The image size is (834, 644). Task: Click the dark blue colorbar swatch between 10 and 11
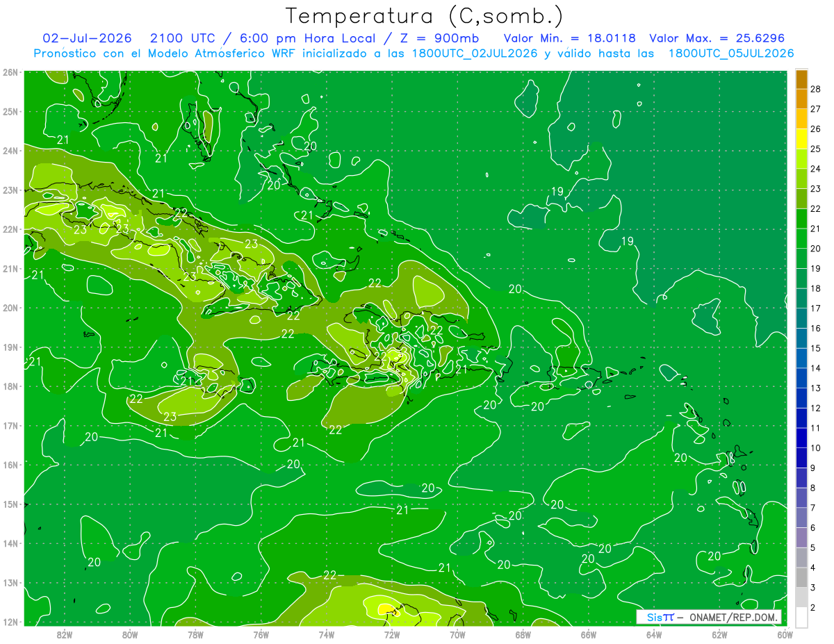tap(801, 438)
